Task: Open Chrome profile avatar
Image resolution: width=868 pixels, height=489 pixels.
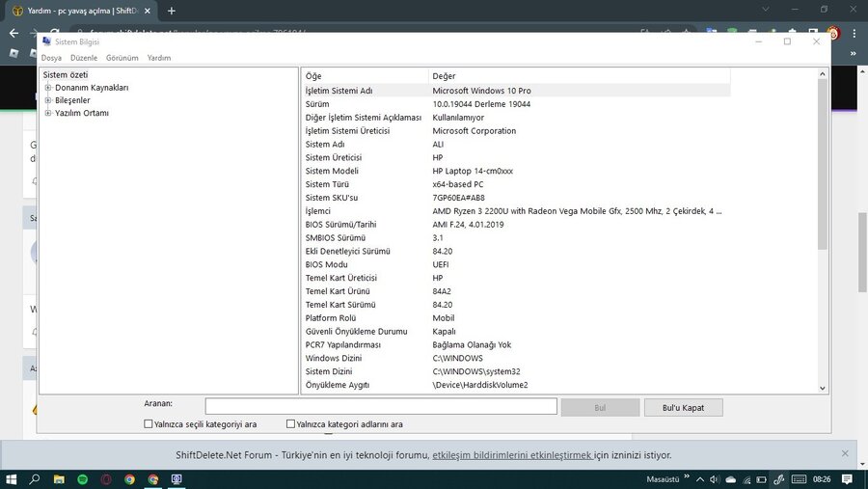Action: click(833, 33)
